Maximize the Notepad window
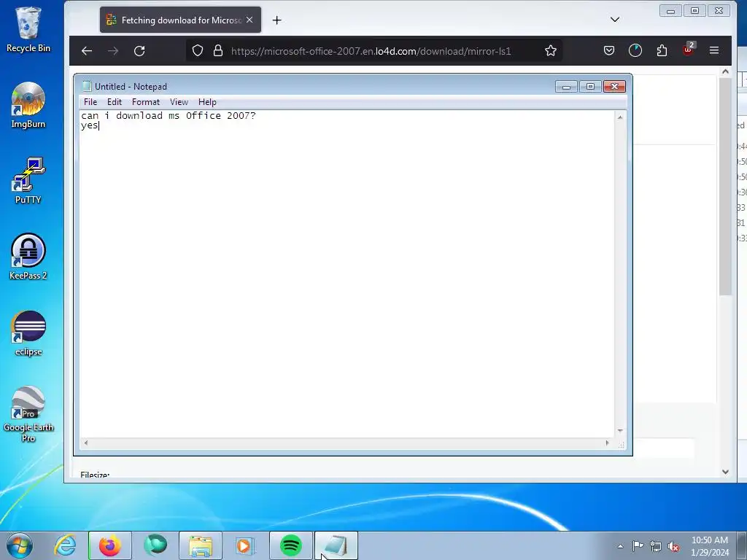Screen dimensions: 747x560 pyautogui.click(x=590, y=87)
